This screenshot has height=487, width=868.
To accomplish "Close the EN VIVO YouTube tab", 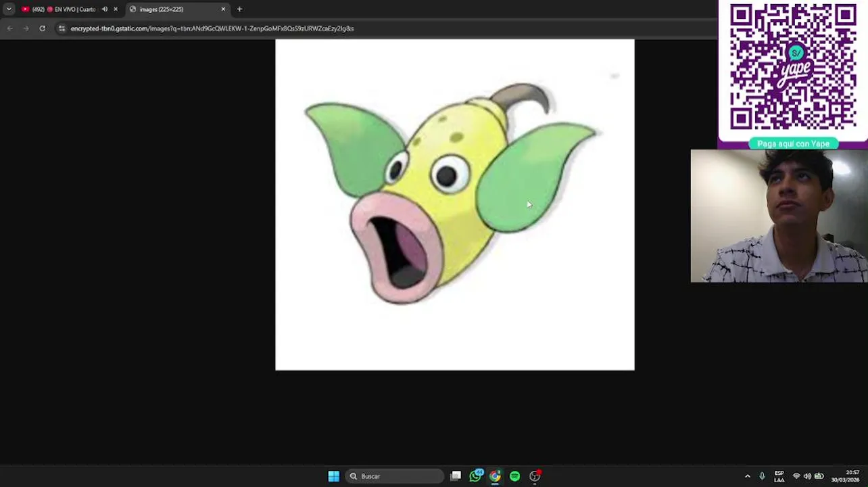I will (x=116, y=9).
